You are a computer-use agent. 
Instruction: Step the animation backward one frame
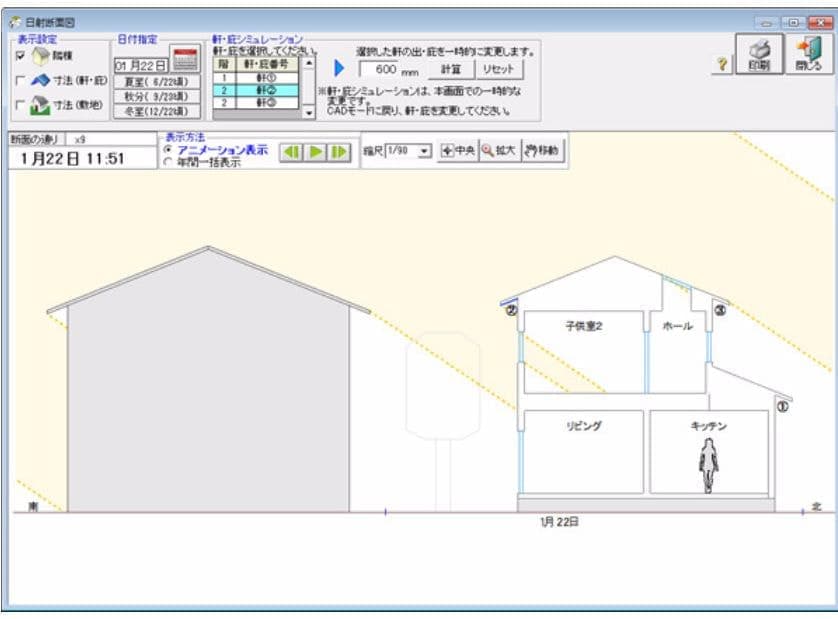291,152
